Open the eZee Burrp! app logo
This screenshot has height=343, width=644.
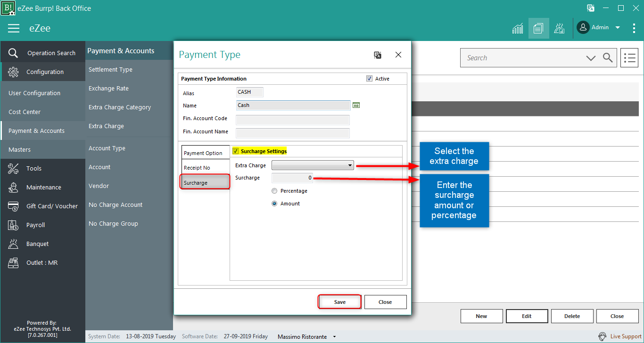(8, 8)
